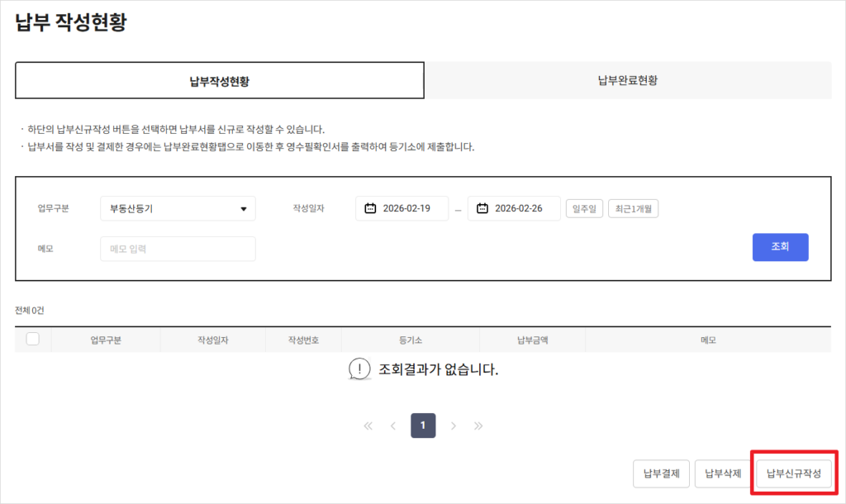Toggle the select-all checkbox in table header
Screen dimensions: 846x504
coord(34,339)
